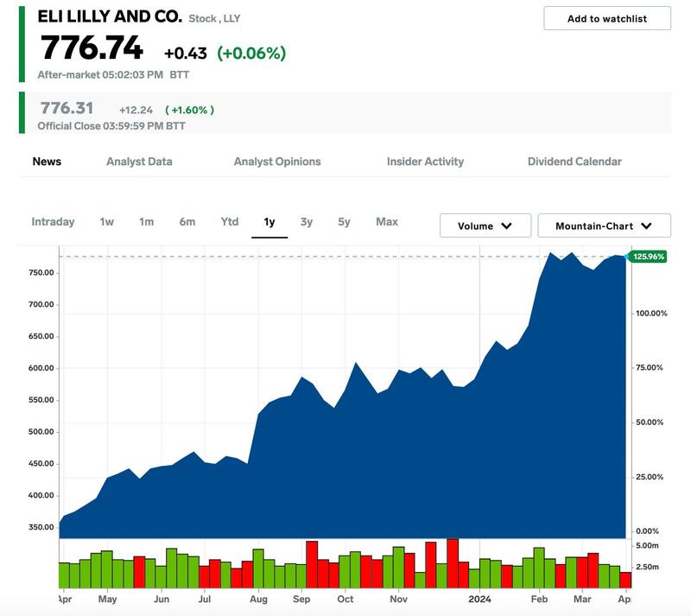The image size is (691, 616).
Task: Open the Volume dropdown
Action: pos(485,225)
